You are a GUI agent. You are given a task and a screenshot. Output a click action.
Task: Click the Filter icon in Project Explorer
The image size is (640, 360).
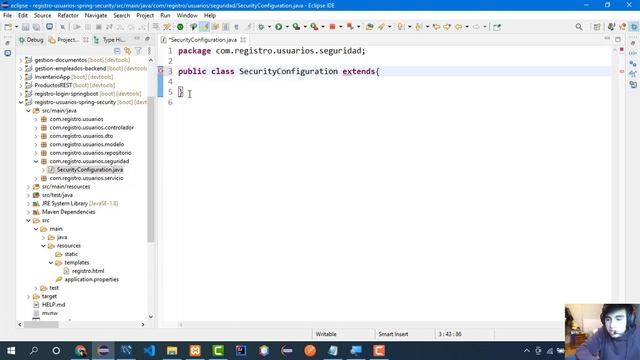coord(138,51)
